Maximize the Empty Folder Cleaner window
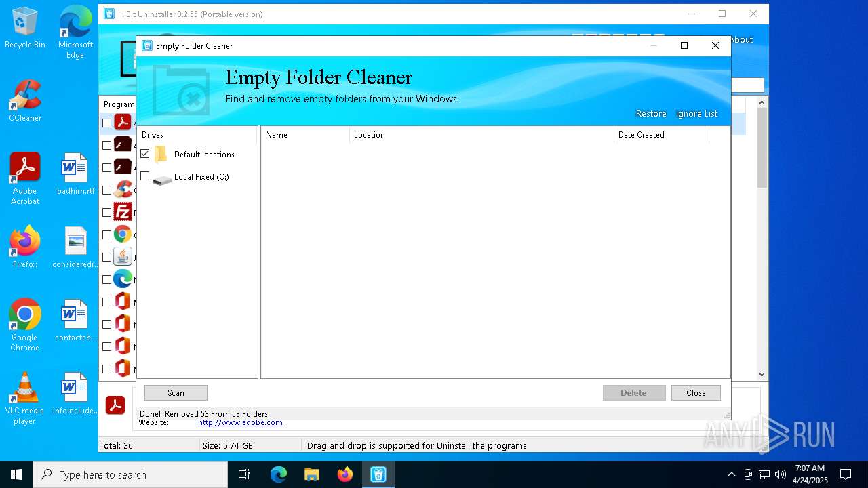The width and height of the screenshot is (868, 488). pos(684,45)
